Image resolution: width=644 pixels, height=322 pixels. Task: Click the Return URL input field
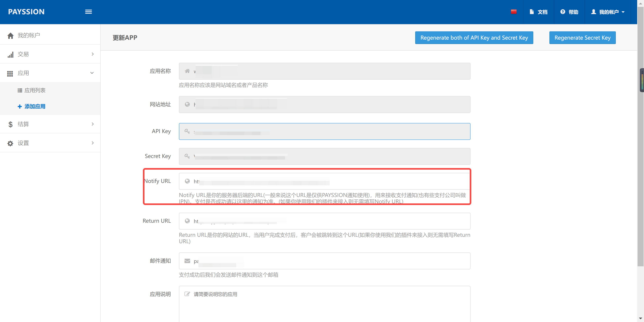(324, 221)
